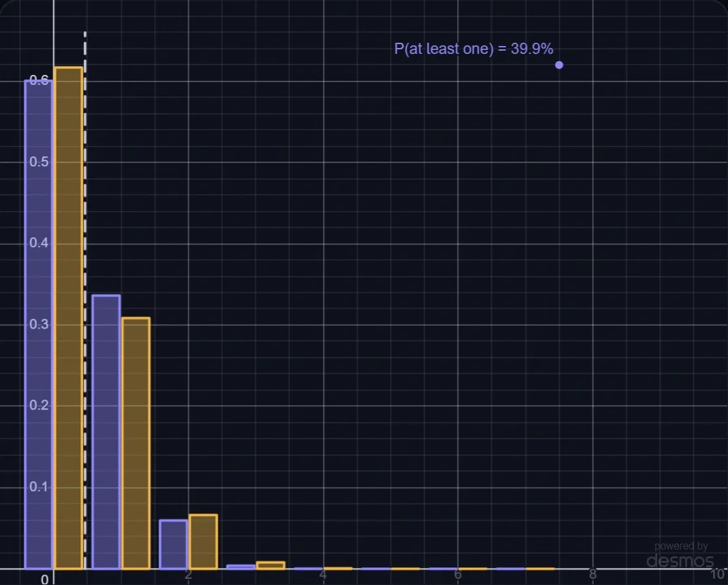Click the small orange bar at x=3
This screenshot has height=585, width=728.
point(271,565)
